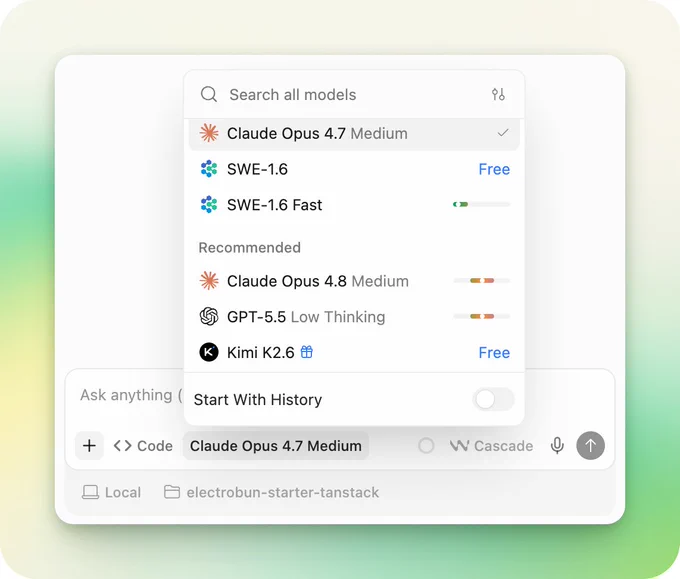Image resolution: width=680 pixels, height=579 pixels.
Task: Click the Claude logo beside Opus 4.7
Action: pyautogui.click(x=209, y=133)
